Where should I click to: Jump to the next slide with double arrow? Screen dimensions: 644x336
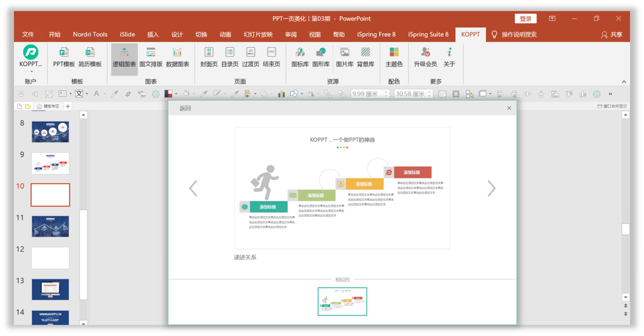(x=625, y=314)
